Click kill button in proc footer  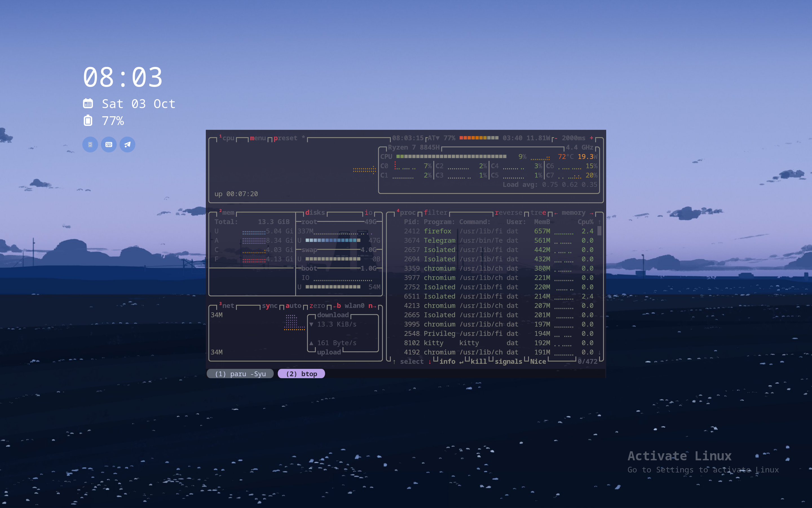pos(478,362)
